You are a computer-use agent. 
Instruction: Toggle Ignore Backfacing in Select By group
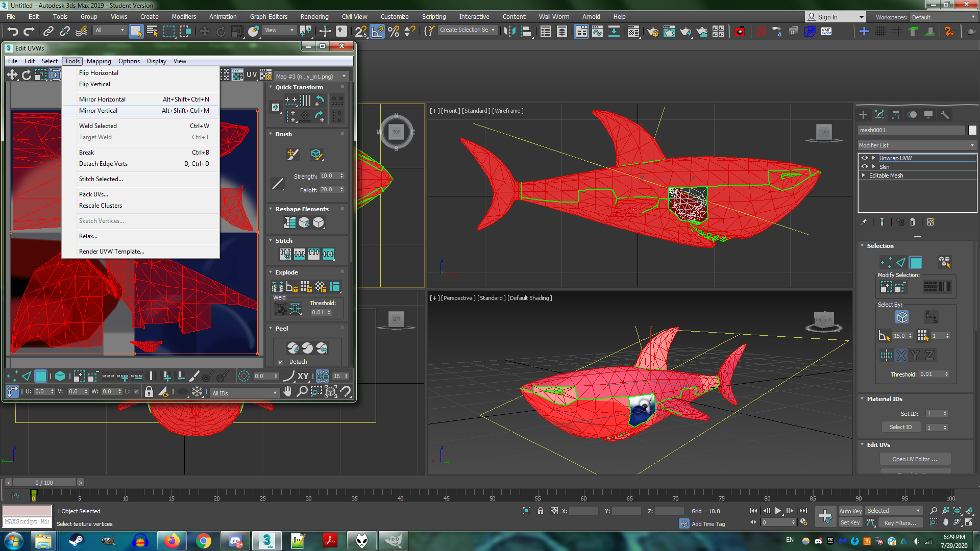click(902, 317)
